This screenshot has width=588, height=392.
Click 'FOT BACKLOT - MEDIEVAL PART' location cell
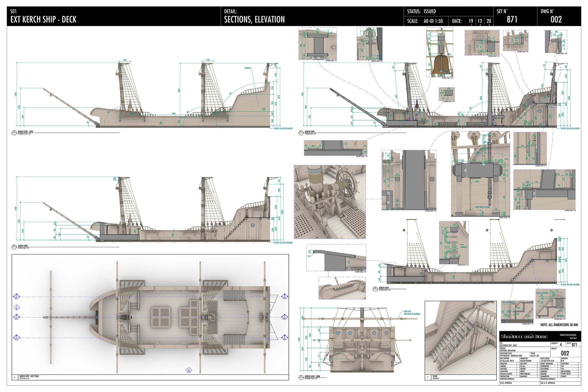[x=515, y=355]
